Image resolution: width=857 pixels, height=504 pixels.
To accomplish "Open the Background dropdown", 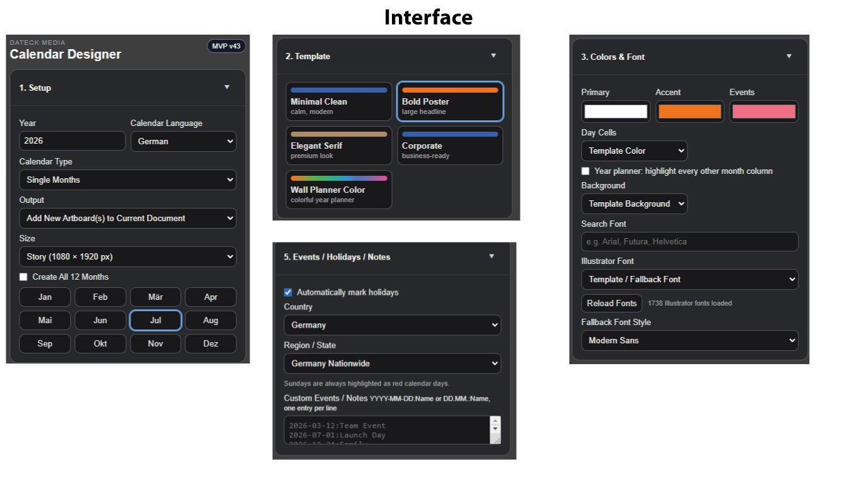I will (634, 203).
